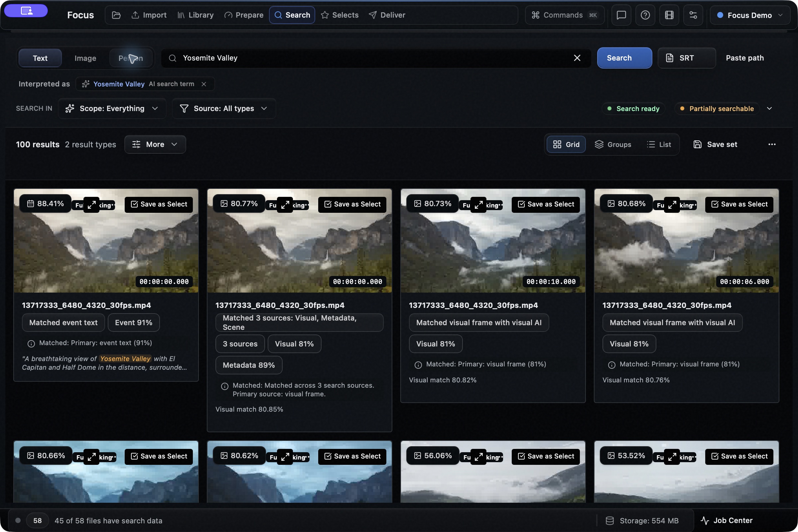The width and height of the screenshot is (798, 532).
Task: Open the folder icon in the top navigation
Action: [116, 15]
